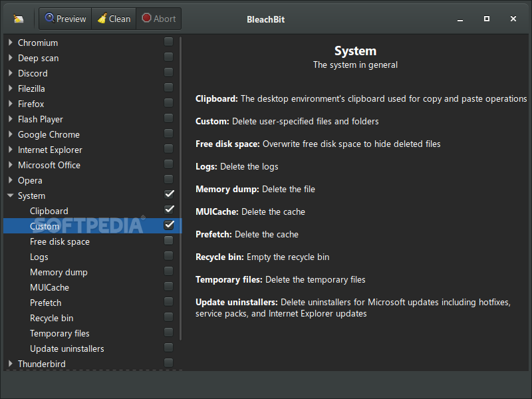The width and height of the screenshot is (532, 399).
Task: Uncheck the Clipboard checkbox
Action: 169,209
